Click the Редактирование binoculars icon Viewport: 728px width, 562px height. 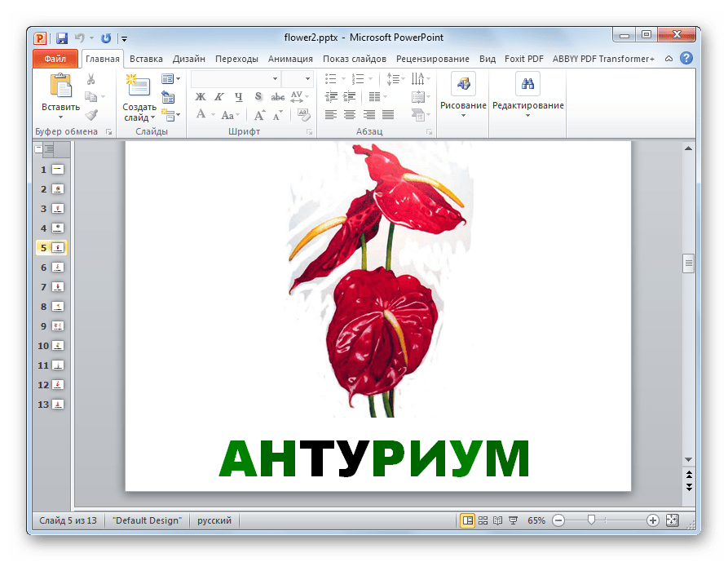click(x=527, y=85)
